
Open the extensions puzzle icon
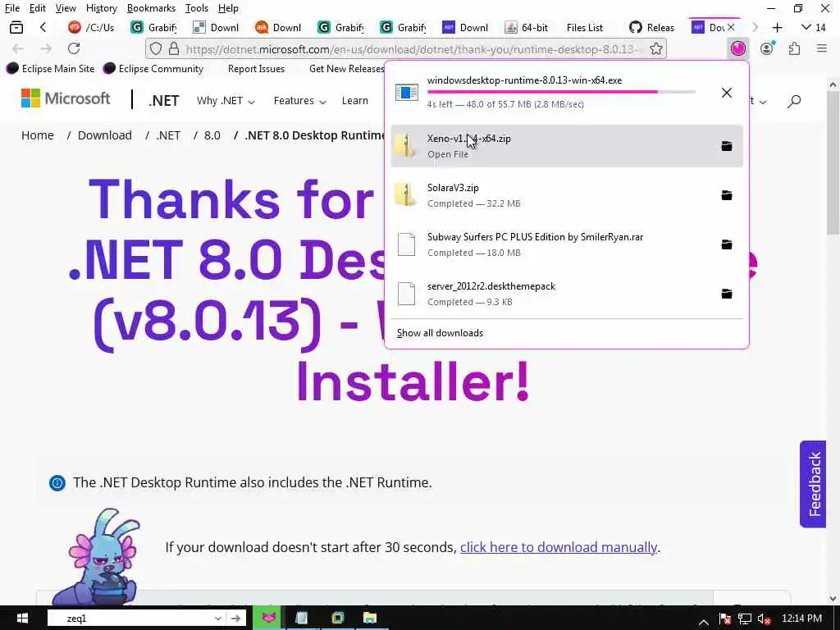(794, 48)
